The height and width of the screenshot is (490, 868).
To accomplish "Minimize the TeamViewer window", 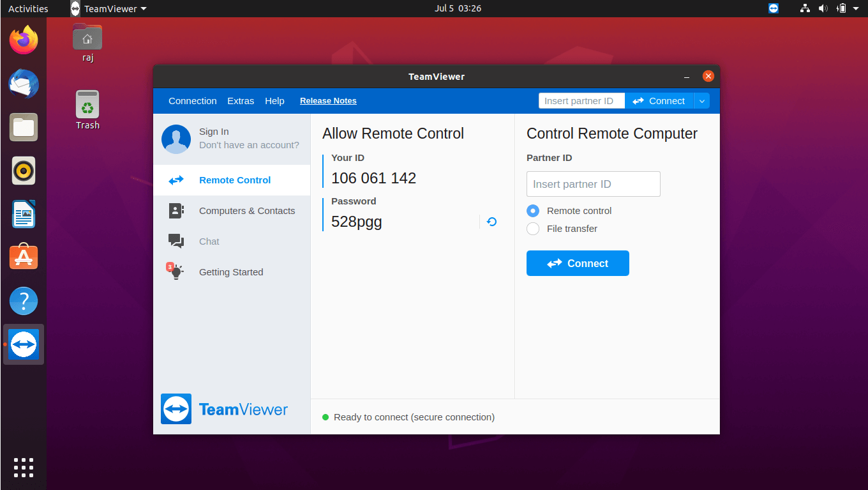I will 687,77.
